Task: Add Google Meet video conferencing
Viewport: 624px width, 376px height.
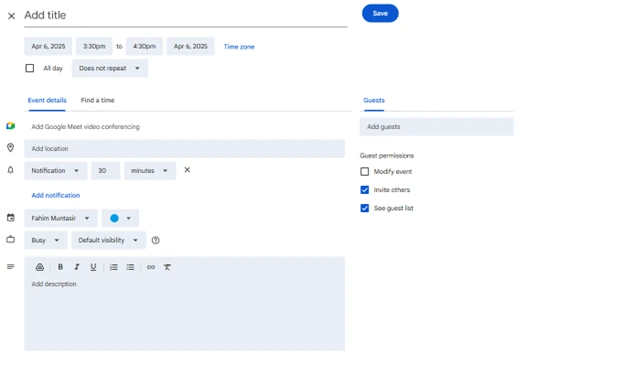Action: (x=86, y=127)
